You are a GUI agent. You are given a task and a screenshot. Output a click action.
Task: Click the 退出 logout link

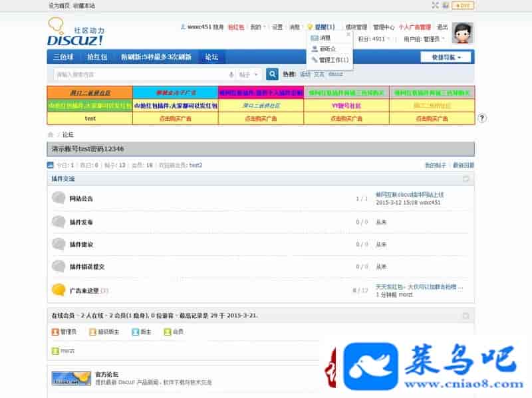(442, 27)
